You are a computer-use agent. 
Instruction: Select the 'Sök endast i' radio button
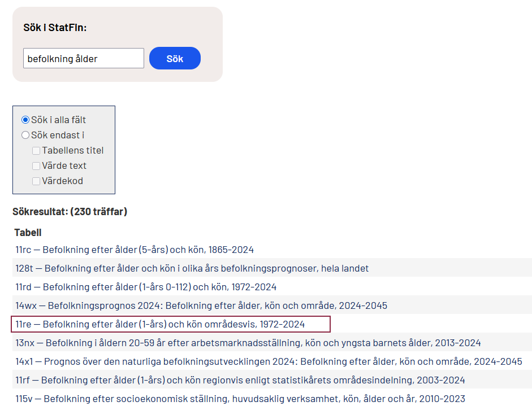click(x=25, y=135)
